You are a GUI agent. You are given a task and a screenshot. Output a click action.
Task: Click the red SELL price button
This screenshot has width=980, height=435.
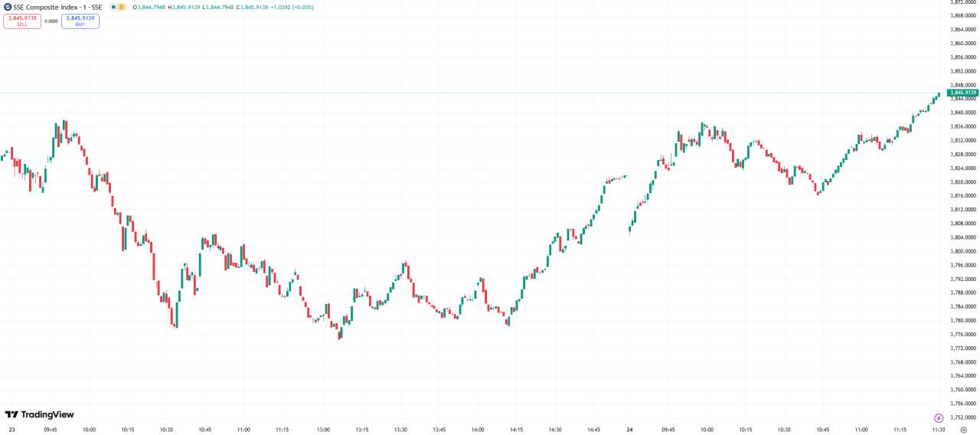22,21
